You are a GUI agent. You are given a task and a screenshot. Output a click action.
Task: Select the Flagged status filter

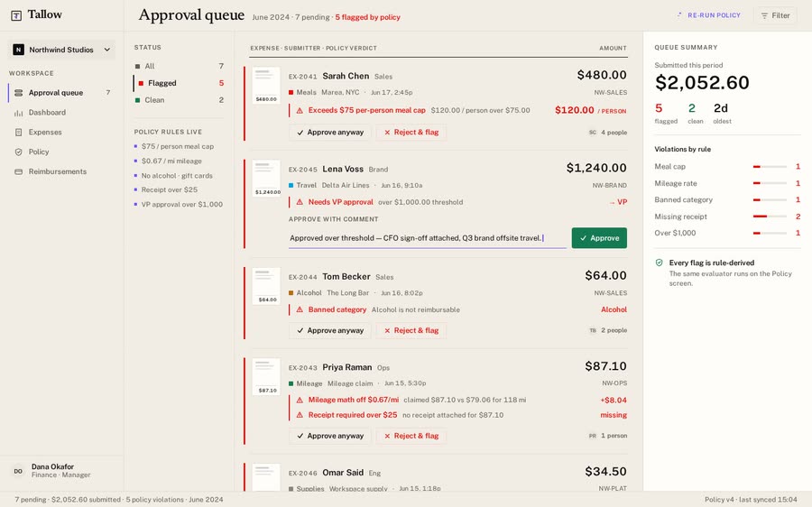[180, 83]
